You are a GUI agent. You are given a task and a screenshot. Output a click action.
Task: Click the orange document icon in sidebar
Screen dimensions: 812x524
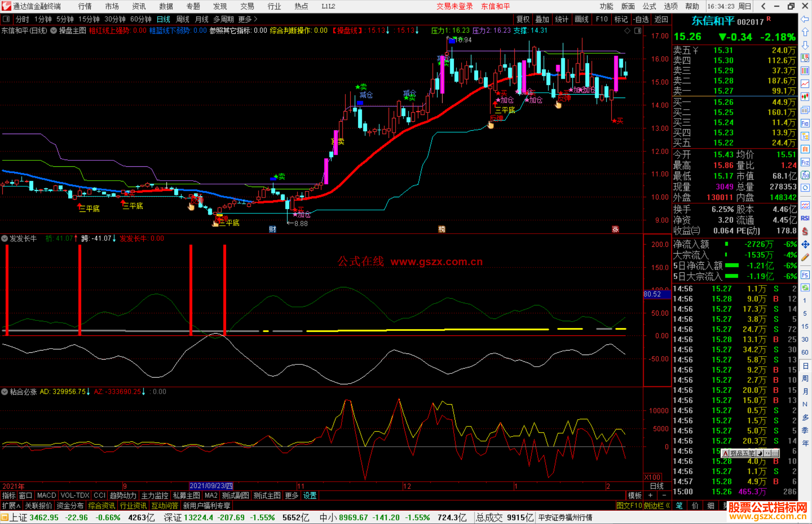point(805,149)
